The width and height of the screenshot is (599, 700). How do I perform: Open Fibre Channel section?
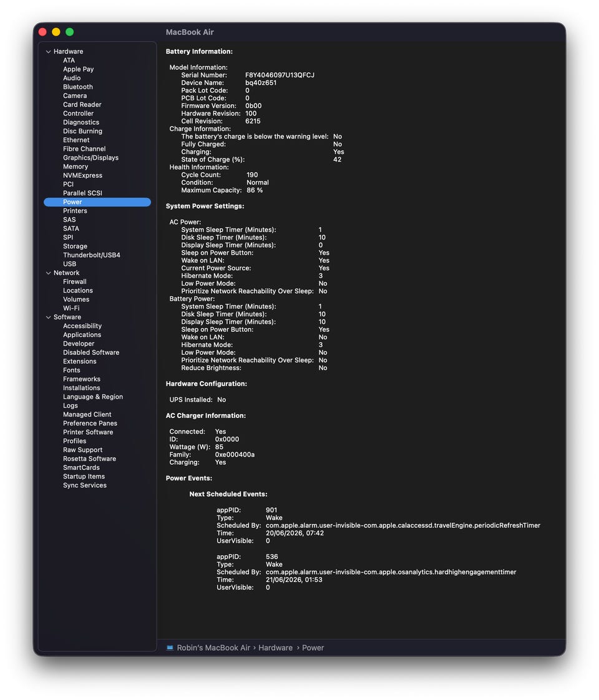84,149
